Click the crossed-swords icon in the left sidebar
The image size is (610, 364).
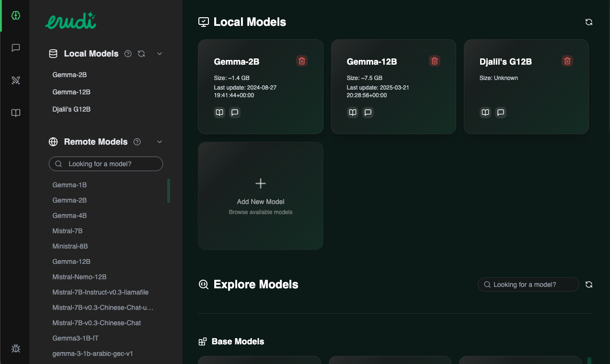[16, 80]
